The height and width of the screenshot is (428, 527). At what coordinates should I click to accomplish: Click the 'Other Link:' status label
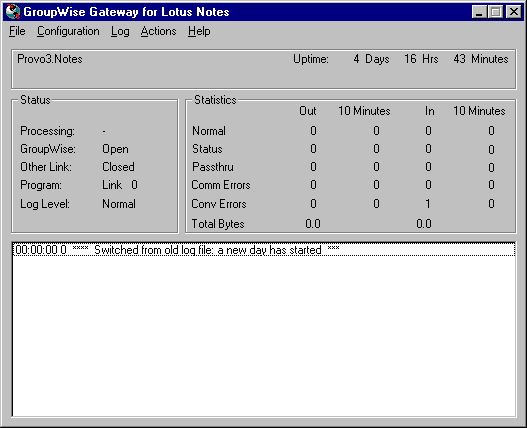click(x=46, y=167)
